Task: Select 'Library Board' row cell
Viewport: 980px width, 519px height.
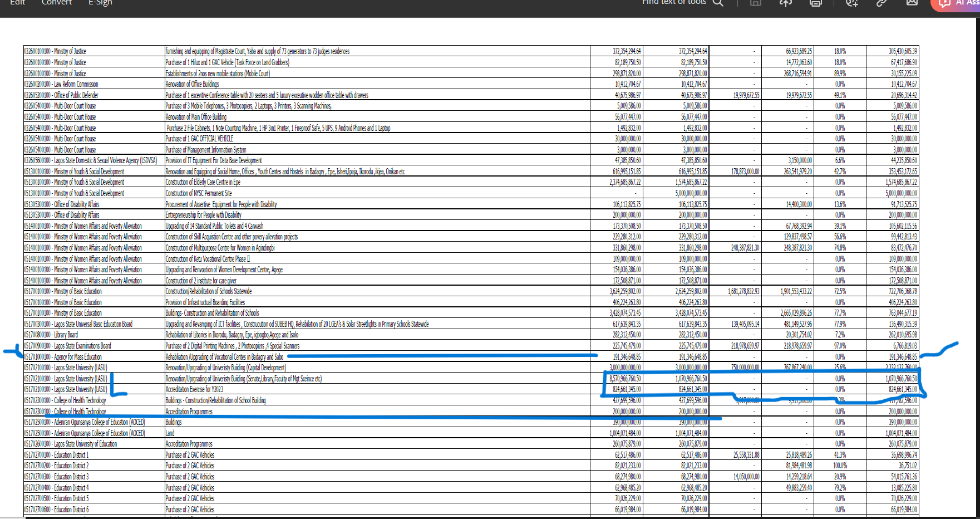Action: click(94, 335)
